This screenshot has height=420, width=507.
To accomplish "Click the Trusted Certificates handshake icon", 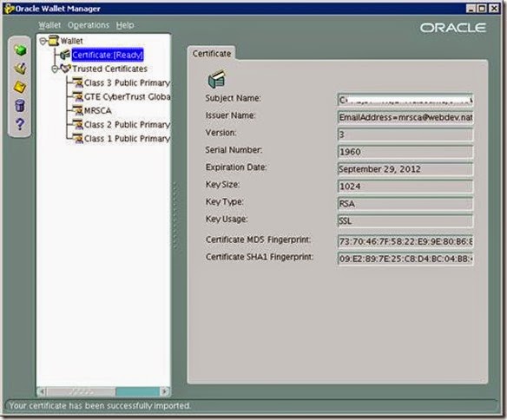I will [66, 69].
